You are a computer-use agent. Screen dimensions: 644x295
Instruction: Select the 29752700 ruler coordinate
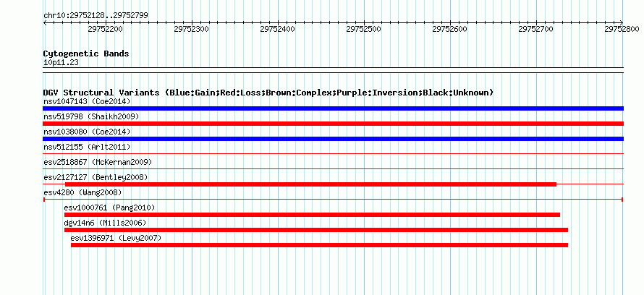[536, 29]
